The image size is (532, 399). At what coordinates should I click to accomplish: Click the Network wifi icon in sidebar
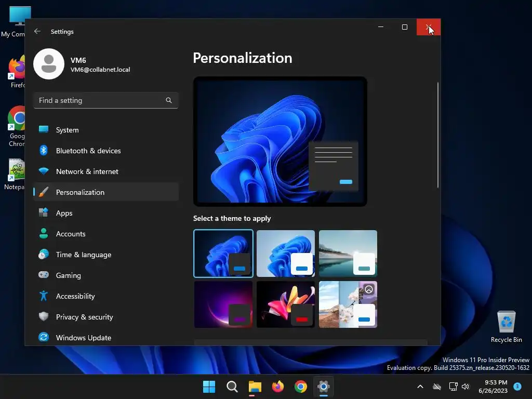pyautogui.click(x=44, y=171)
